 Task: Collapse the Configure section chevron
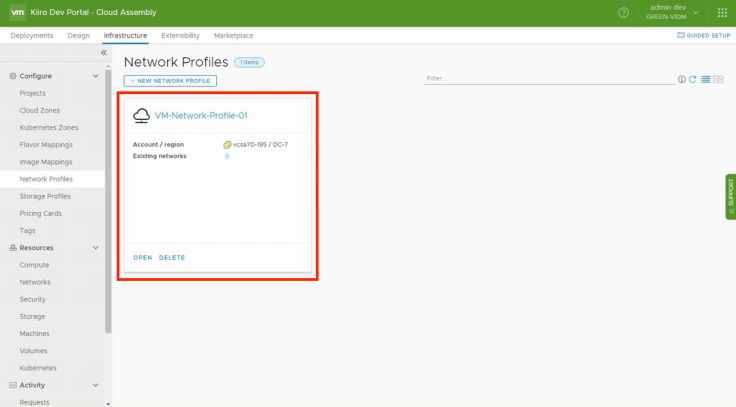click(x=95, y=76)
